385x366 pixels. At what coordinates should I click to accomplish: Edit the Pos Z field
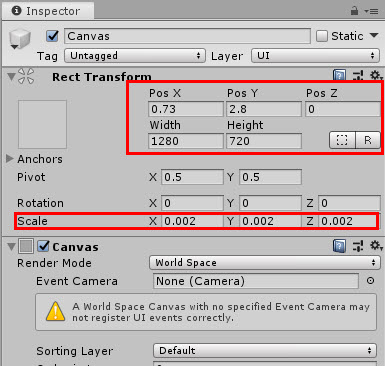343,109
